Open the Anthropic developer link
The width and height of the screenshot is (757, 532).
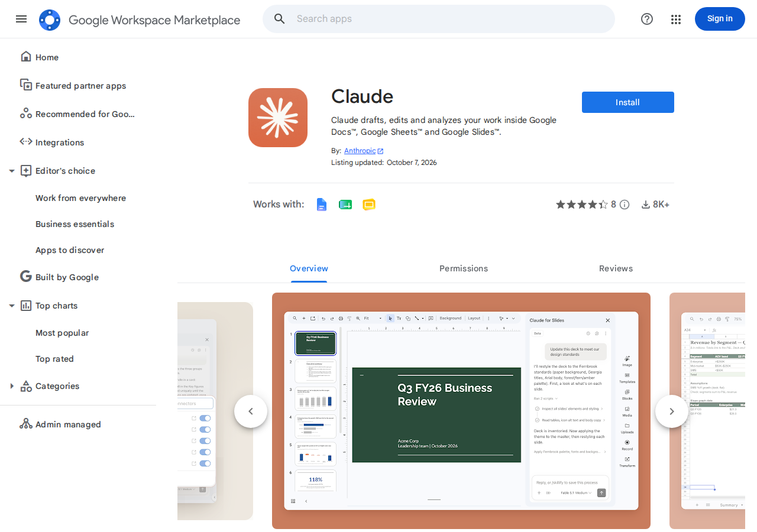tap(364, 151)
